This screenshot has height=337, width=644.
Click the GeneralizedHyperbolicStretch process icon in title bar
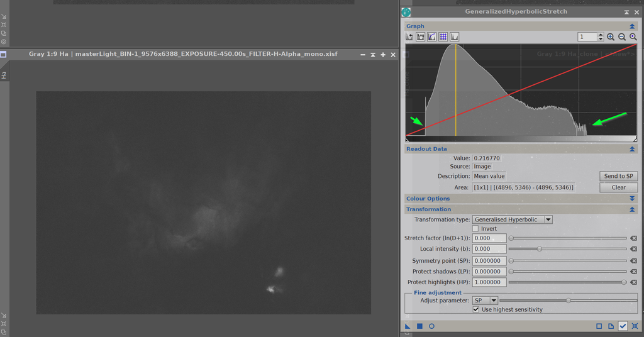[406, 12]
